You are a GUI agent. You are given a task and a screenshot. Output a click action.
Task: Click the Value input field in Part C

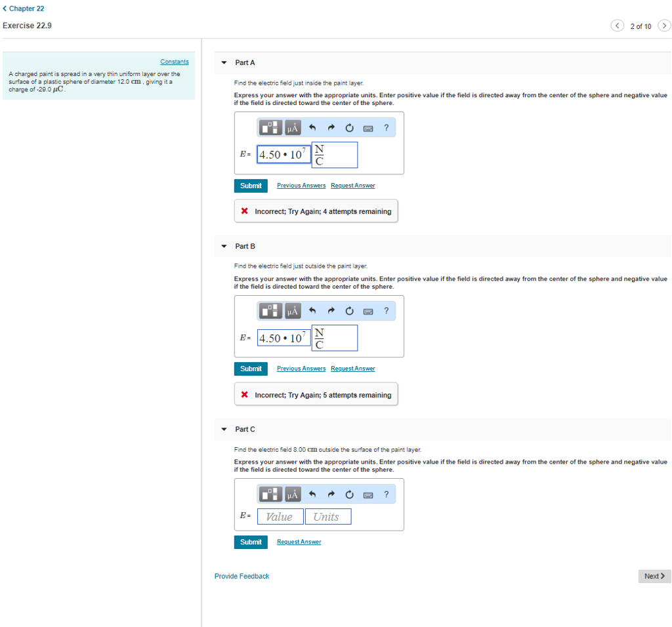coord(280,516)
